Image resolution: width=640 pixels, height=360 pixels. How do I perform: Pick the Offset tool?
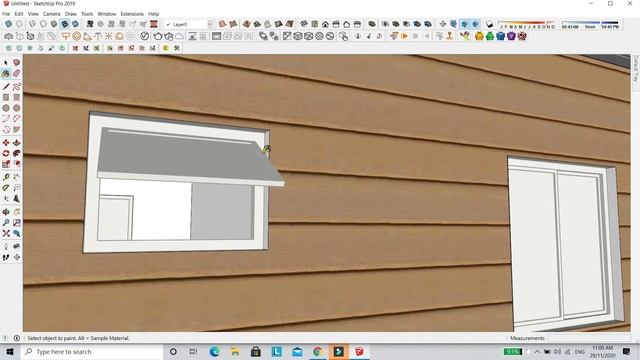pyautogui.click(x=16, y=164)
